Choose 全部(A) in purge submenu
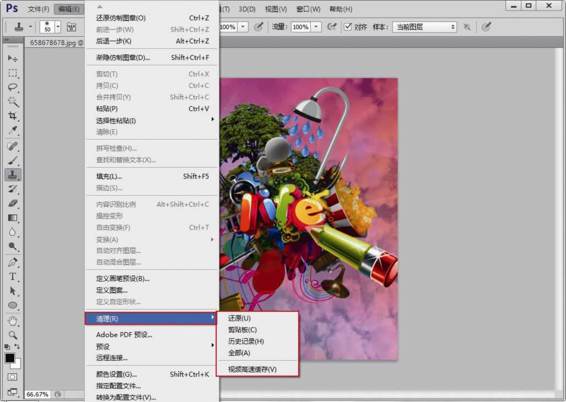The image size is (566, 402). (x=258, y=353)
